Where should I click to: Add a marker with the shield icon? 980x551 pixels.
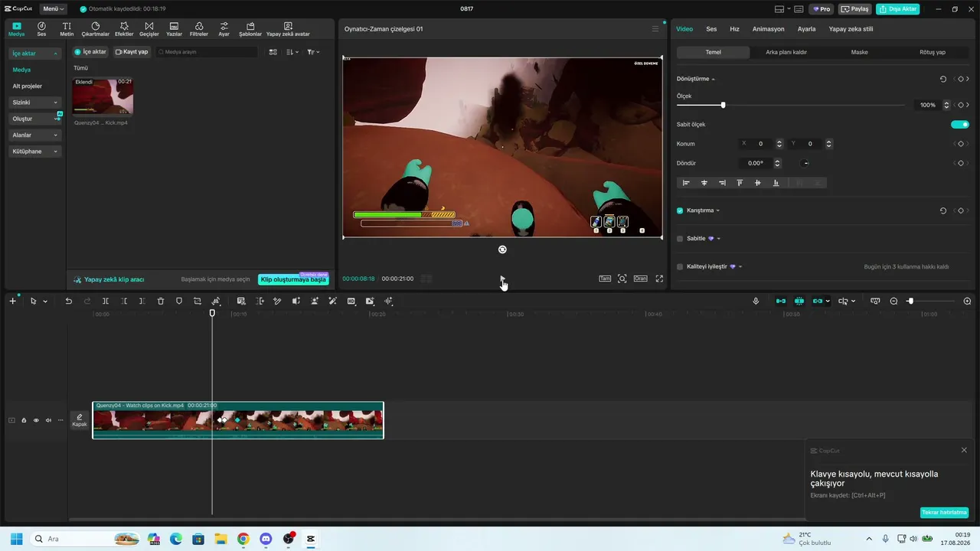pos(179,302)
